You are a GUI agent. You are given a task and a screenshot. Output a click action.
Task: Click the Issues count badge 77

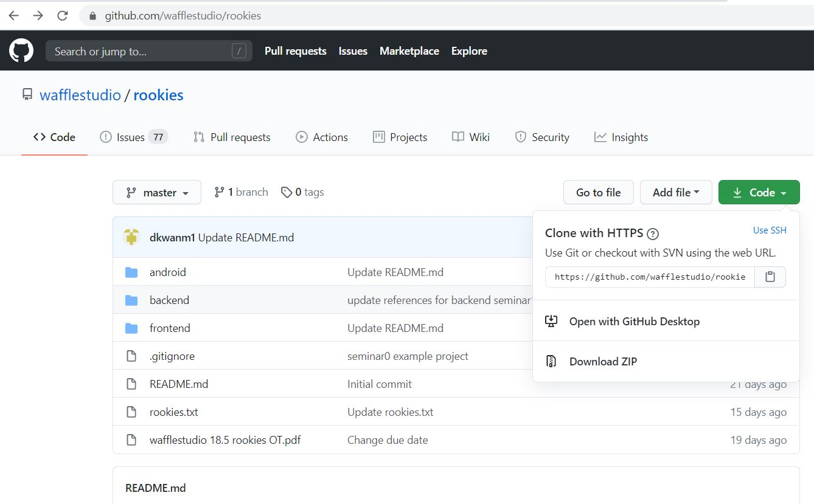(158, 137)
